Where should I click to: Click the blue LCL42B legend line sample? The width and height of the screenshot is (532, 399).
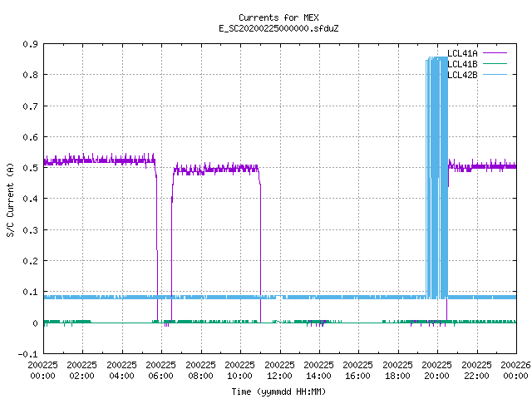[x=495, y=74]
